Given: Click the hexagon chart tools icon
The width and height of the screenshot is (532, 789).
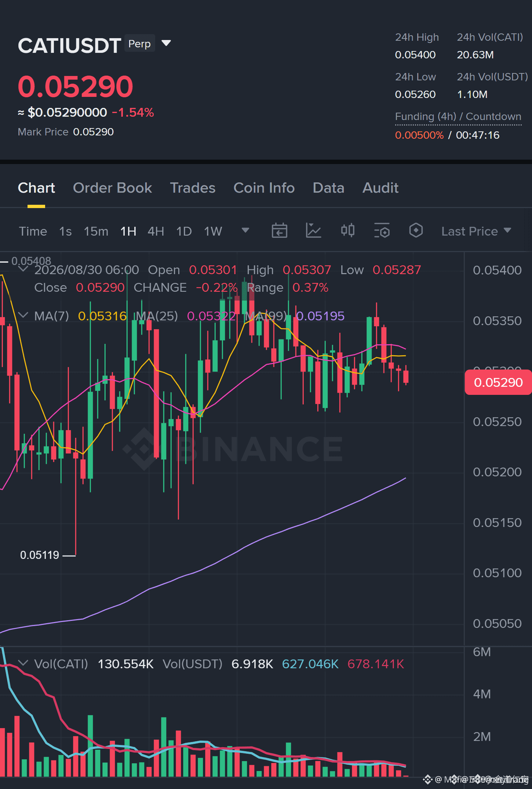Looking at the screenshot, I should coord(416,231).
